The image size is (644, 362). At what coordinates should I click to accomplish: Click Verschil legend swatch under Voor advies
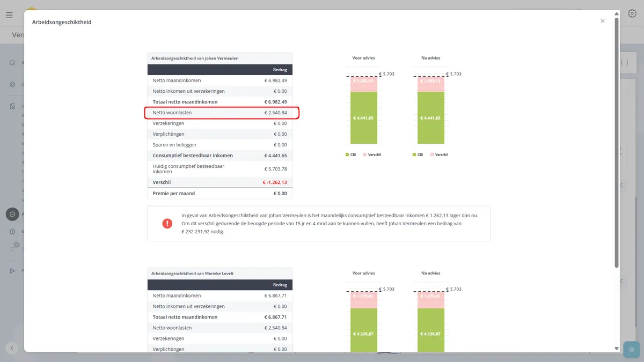tap(364, 154)
